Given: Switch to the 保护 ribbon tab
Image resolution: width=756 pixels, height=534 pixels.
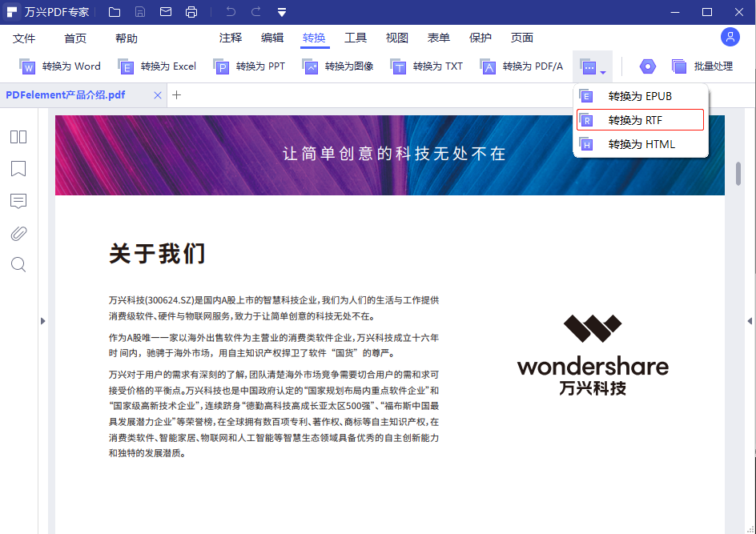Looking at the screenshot, I should click(480, 37).
